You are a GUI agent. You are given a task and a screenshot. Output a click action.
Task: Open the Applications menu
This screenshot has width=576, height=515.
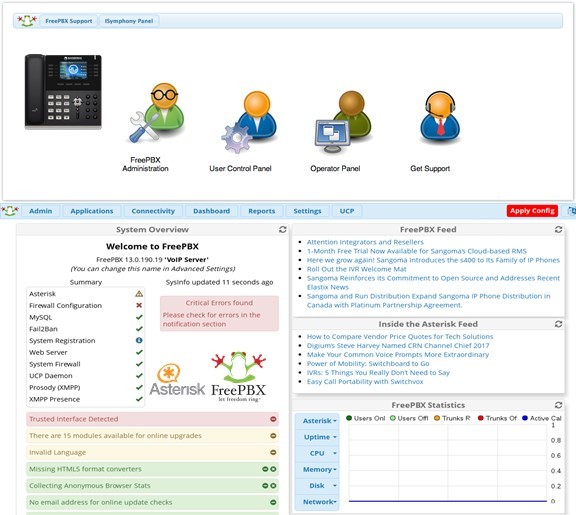click(92, 211)
